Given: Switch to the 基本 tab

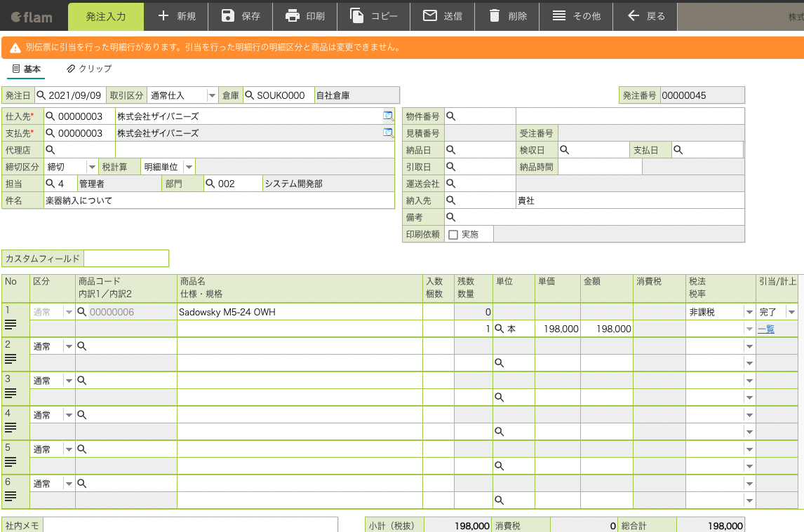Looking at the screenshot, I should (26, 69).
